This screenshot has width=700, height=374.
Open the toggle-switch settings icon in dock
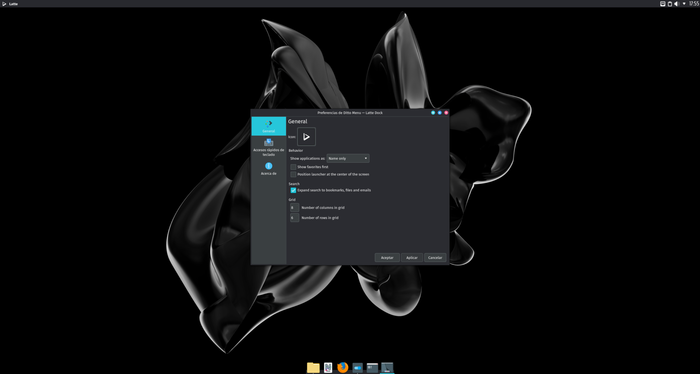pyautogui.click(x=358, y=368)
